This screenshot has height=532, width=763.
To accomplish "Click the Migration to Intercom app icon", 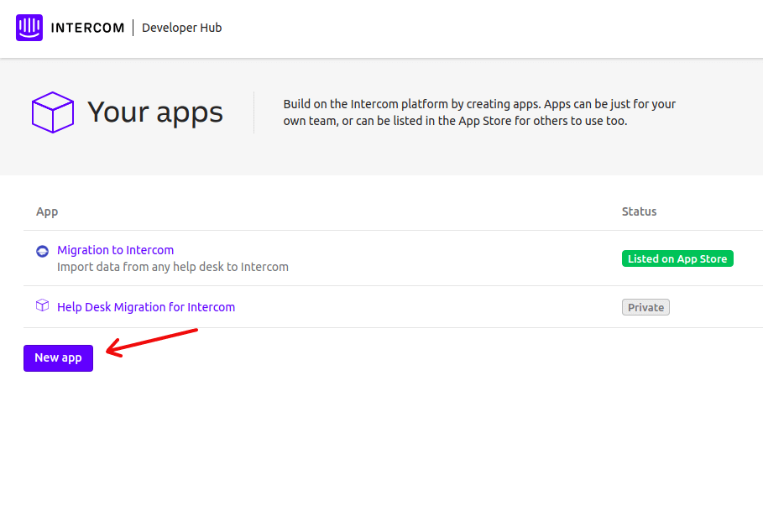I will coord(42,251).
